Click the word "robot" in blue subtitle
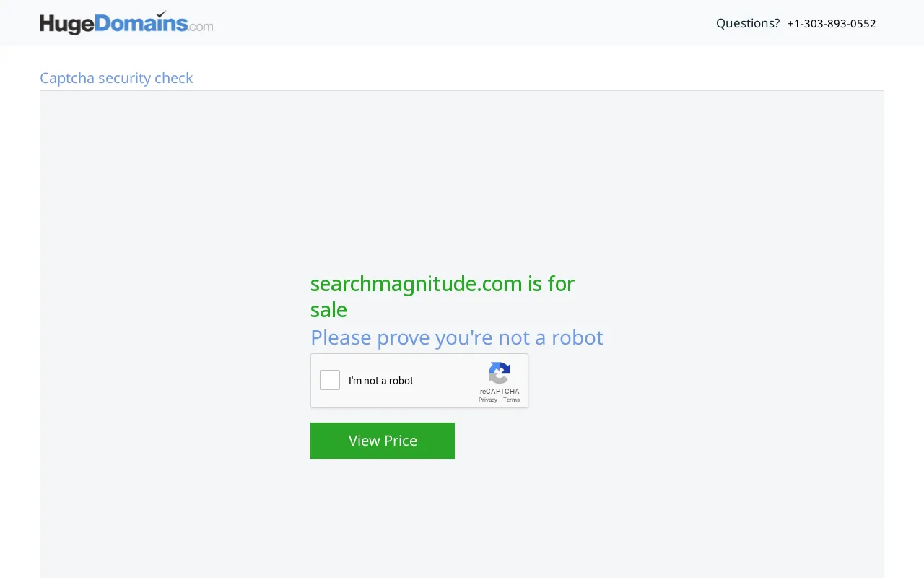This screenshot has width=924, height=578. [577, 337]
